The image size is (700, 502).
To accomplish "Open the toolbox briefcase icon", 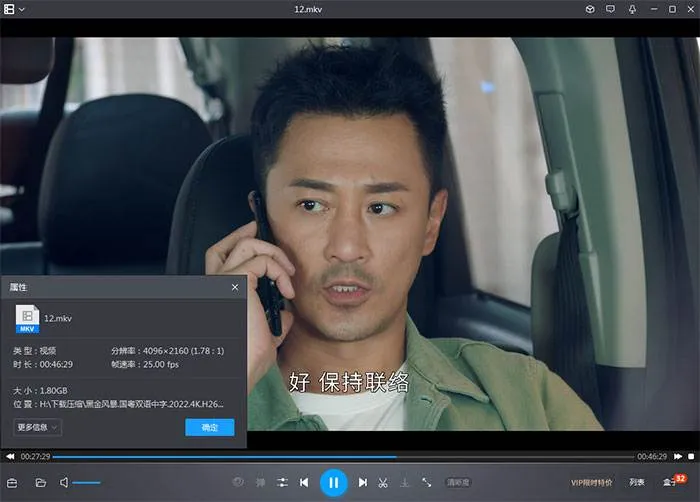I will pyautogui.click(x=12, y=482).
